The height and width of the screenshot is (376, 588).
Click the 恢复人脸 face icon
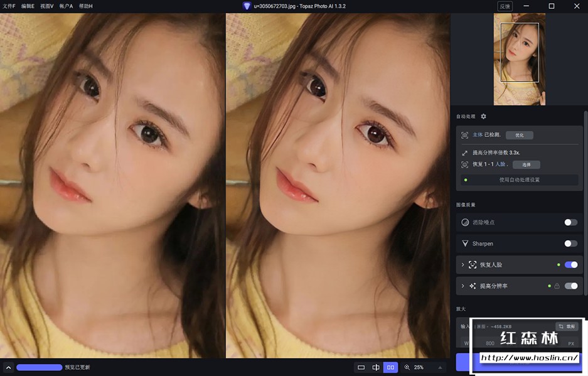[x=473, y=264]
